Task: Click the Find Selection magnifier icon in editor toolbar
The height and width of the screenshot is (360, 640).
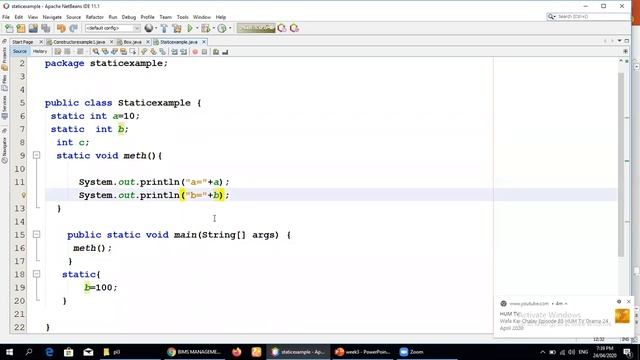Action: pos(96,52)
